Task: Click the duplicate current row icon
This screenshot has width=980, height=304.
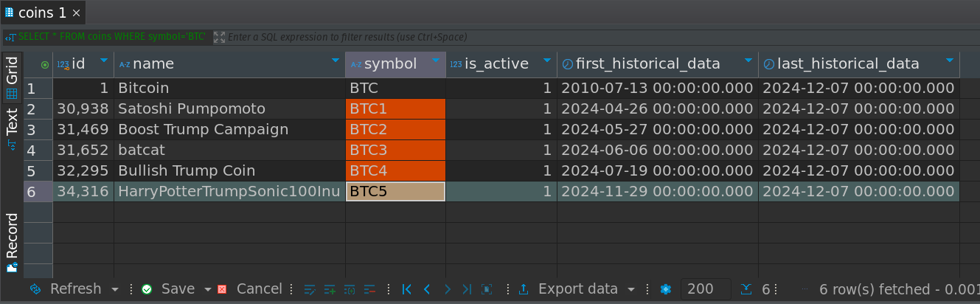Action: [x=350, y=289]
